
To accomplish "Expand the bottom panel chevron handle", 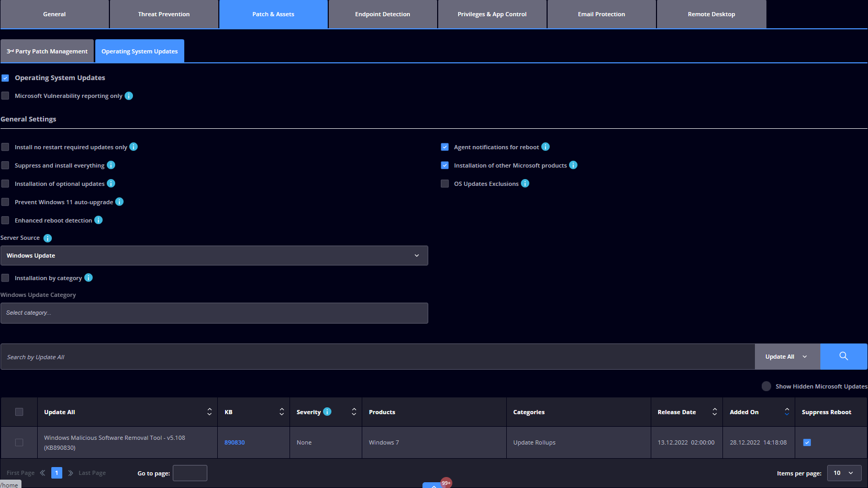I will 433,485.
